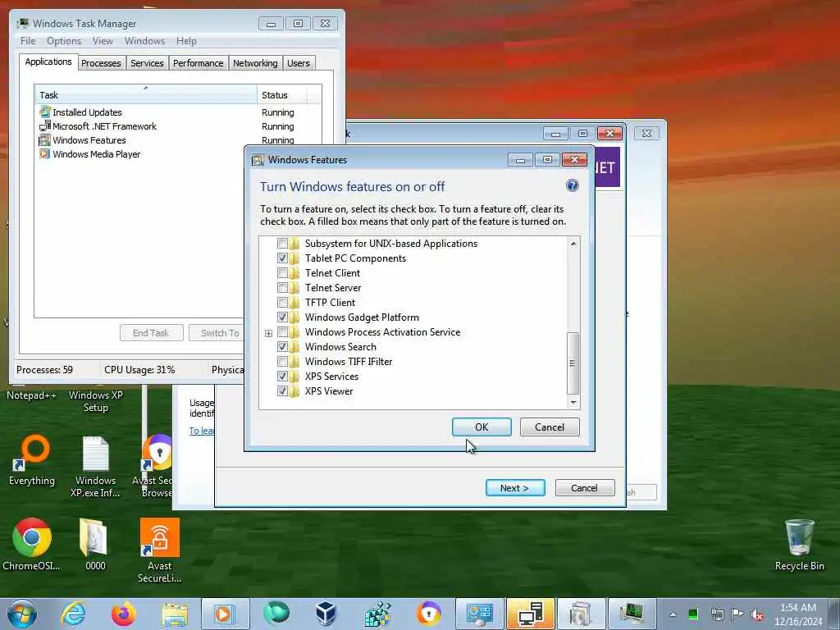Viewport: 840px width, 630px height.
Task: Switch to Windows Media Player taskbar button
Action: pos(225,614)
